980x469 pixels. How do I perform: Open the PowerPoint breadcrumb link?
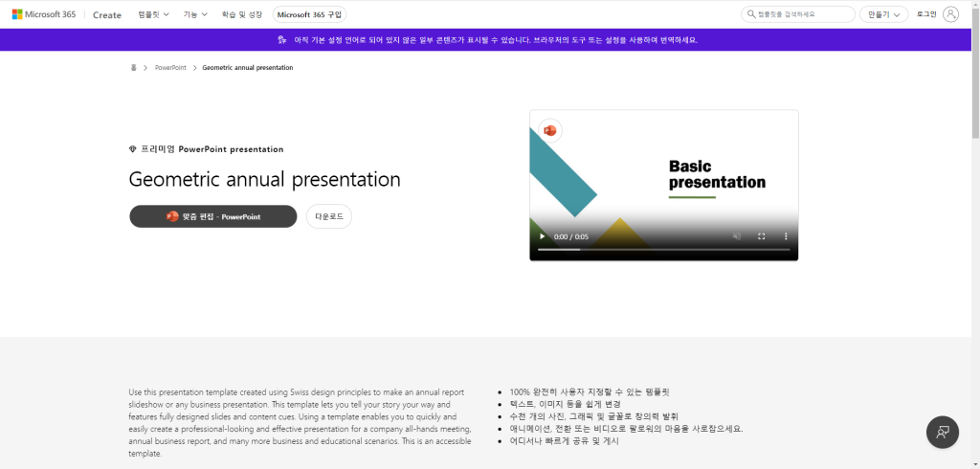[x=170, y=68]
